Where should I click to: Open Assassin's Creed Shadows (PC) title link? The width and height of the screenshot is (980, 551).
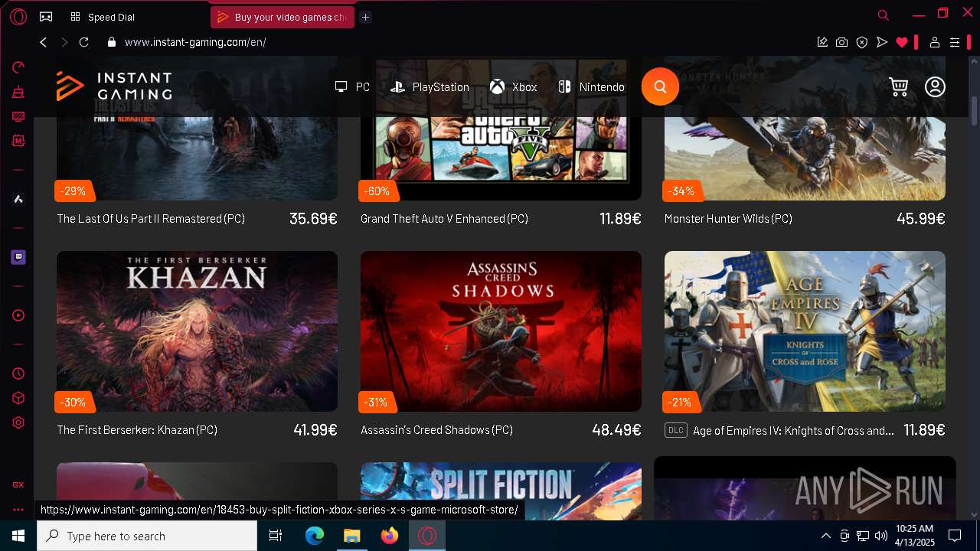click(x=436, y=430)
